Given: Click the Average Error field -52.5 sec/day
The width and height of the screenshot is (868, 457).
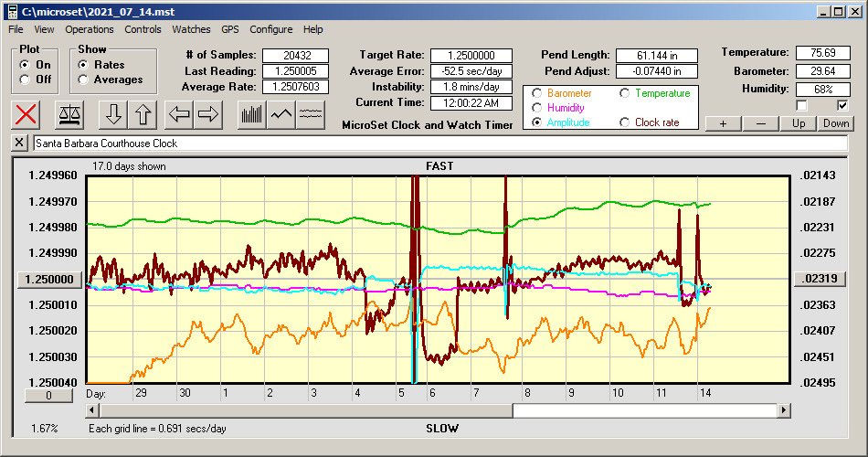Looking at the screenshot, I should 471,71.
